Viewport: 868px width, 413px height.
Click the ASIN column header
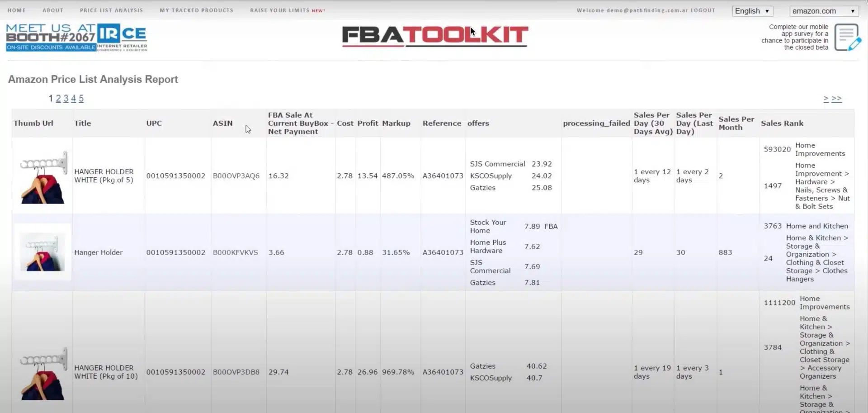[222, 123]
